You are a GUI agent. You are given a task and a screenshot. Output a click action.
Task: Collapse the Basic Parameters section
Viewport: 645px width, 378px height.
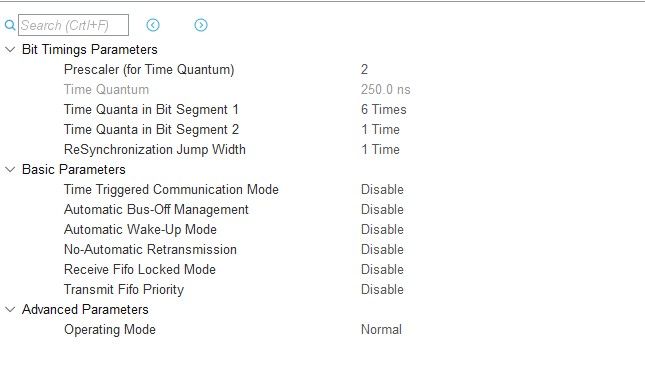(x=10, y=169)
